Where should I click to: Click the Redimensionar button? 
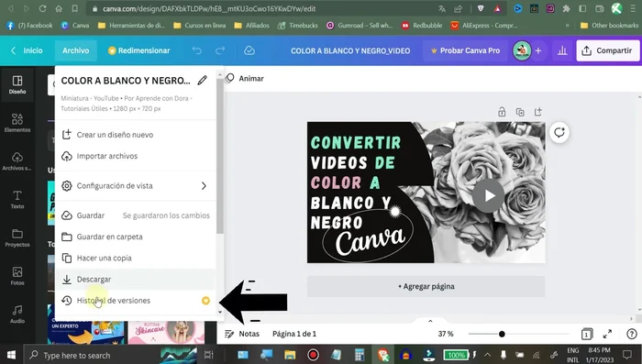[138, 50]
